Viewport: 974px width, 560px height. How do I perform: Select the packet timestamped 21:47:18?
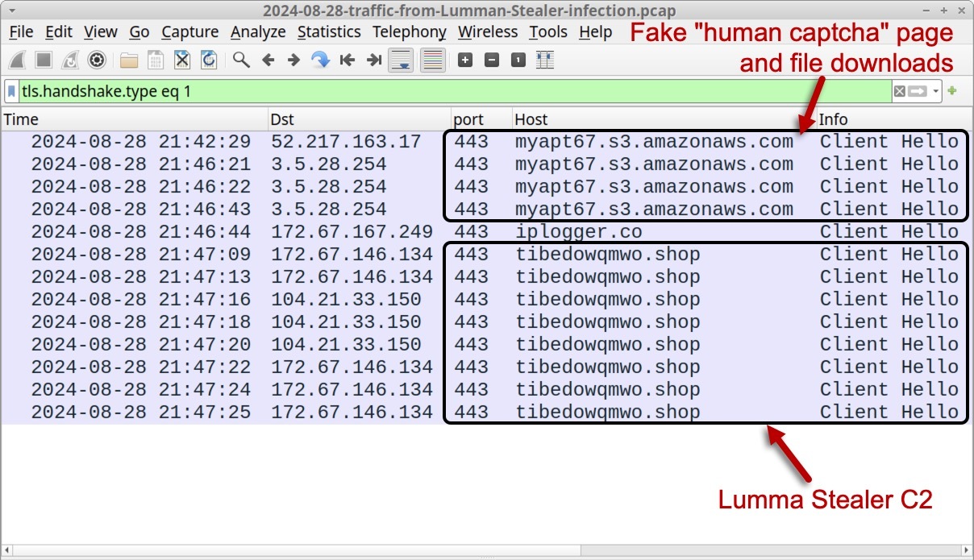pyautogui.click(x=487, y=322)
